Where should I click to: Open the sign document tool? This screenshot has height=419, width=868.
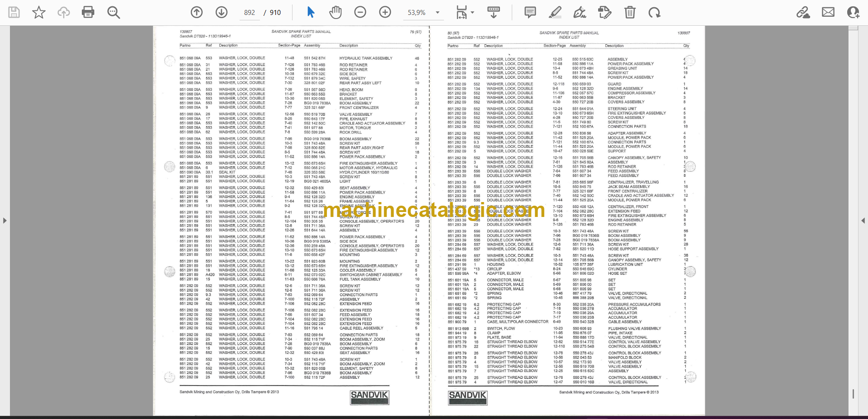[580, 12]
